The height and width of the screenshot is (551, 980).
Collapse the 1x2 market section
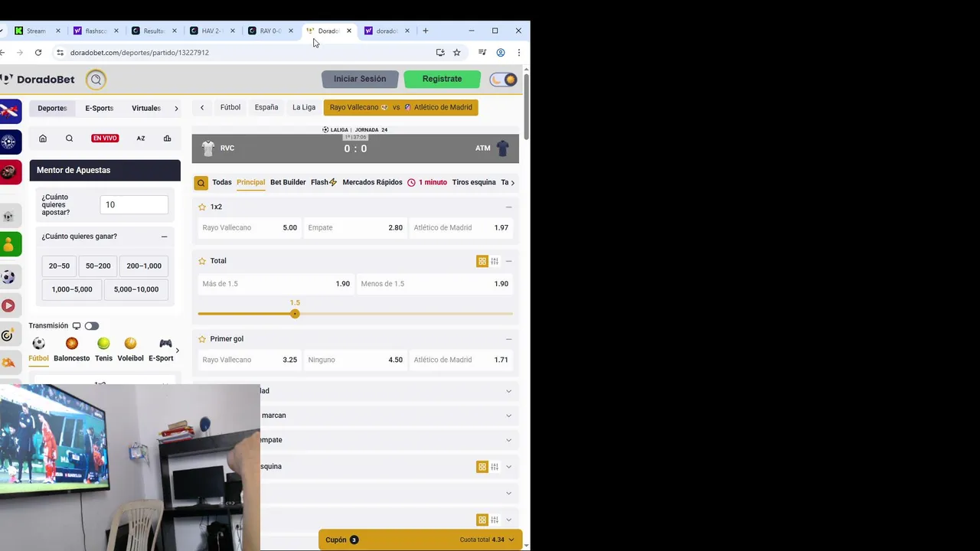(508, 207)
